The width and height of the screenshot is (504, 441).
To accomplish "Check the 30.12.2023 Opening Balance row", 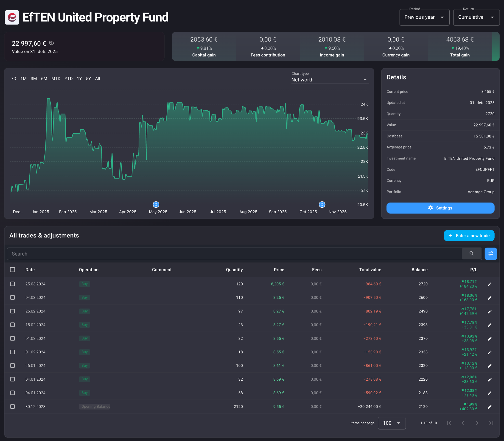I will click(12, 406).
